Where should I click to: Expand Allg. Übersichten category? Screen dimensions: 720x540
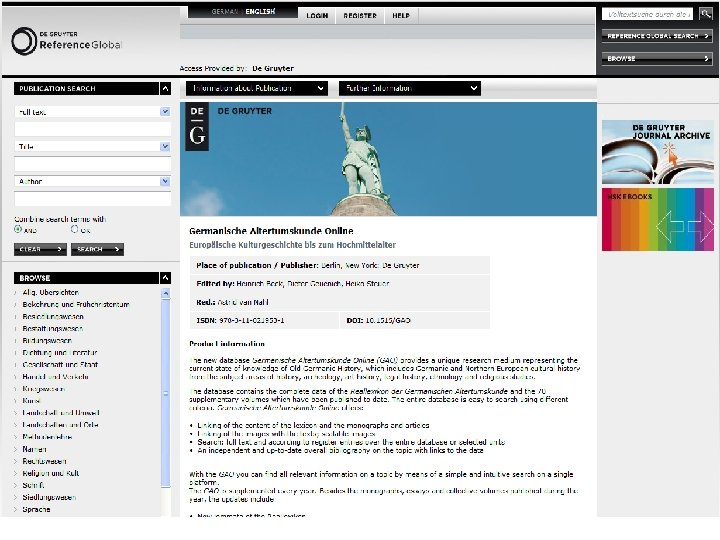tap(51, 292)
